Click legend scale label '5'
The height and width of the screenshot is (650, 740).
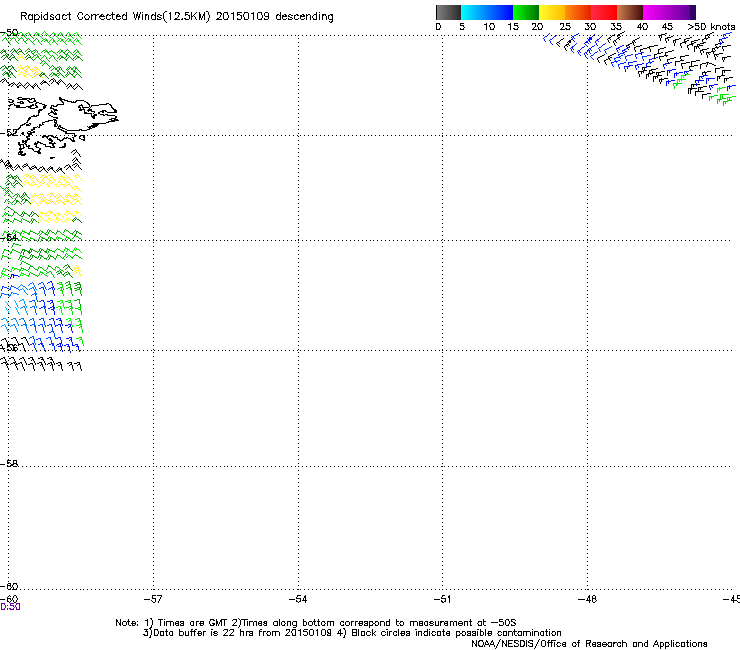462,27
